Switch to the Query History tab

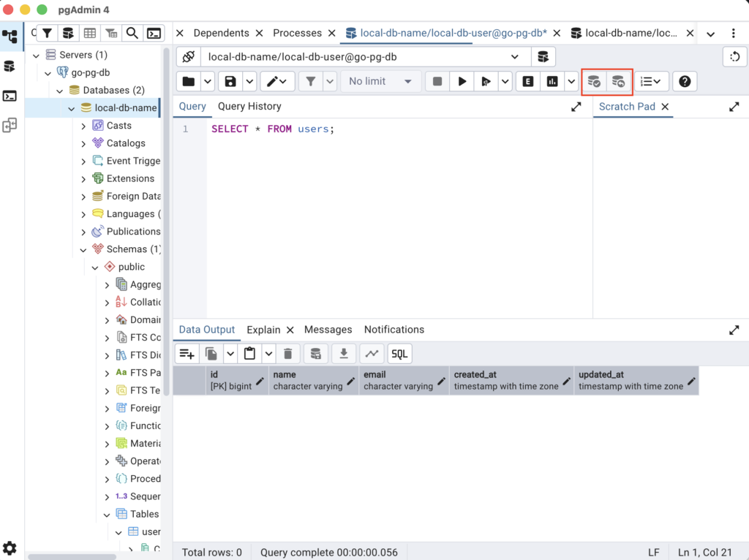pyautogui.click(x=249, y=107)
